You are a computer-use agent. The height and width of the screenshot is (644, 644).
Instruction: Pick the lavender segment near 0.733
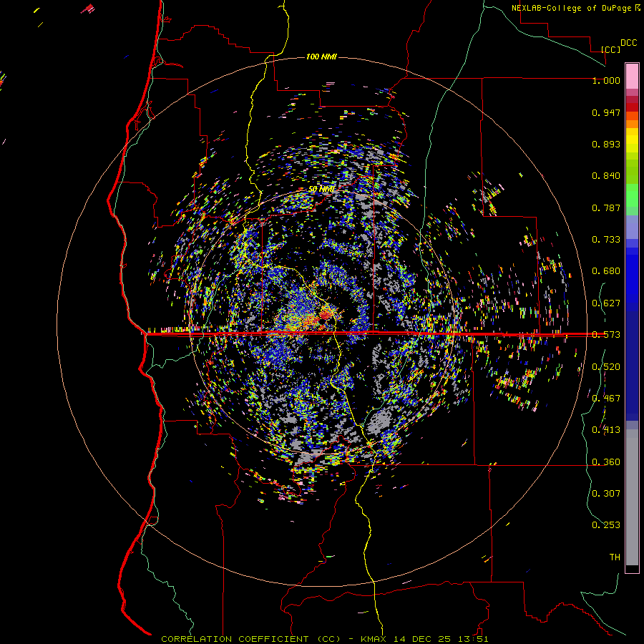tap(632, 227)
